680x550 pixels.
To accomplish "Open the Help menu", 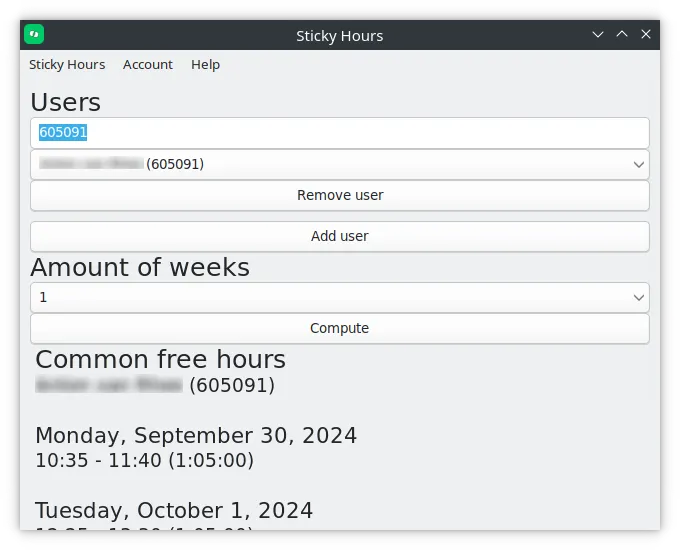I will point(206,65).
